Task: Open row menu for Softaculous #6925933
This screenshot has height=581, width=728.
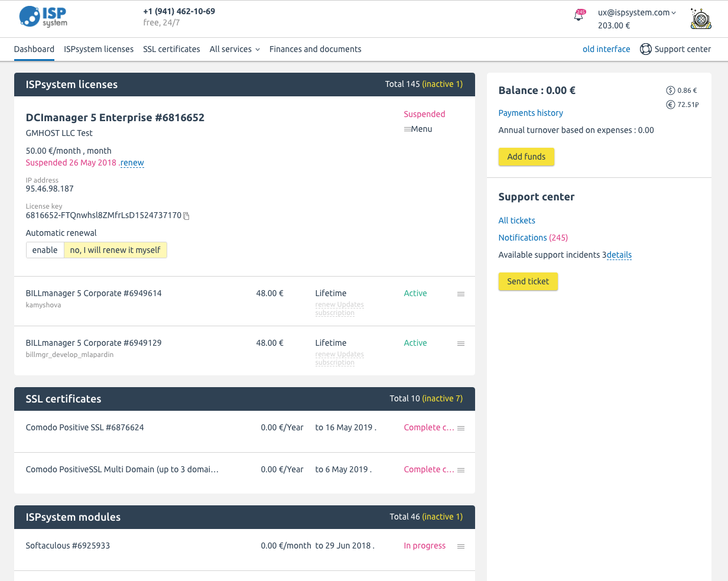Action: (x=461, y=546)
